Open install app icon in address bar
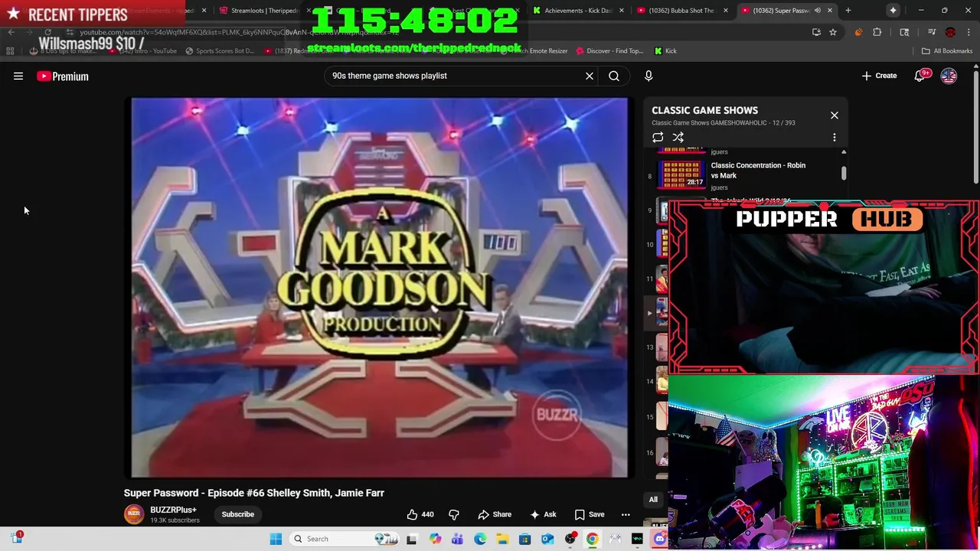This screenshot has height=551, width=980. (x=816, y=32)
